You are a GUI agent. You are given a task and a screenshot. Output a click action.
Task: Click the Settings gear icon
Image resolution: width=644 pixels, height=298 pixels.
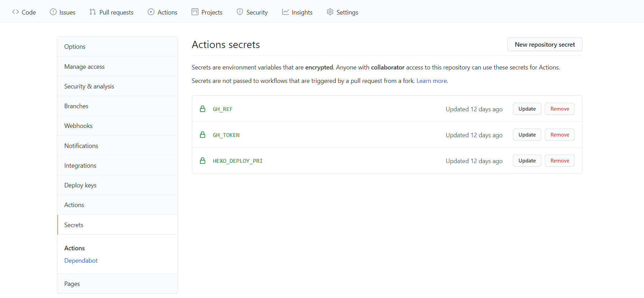click(x=330, y=12)
